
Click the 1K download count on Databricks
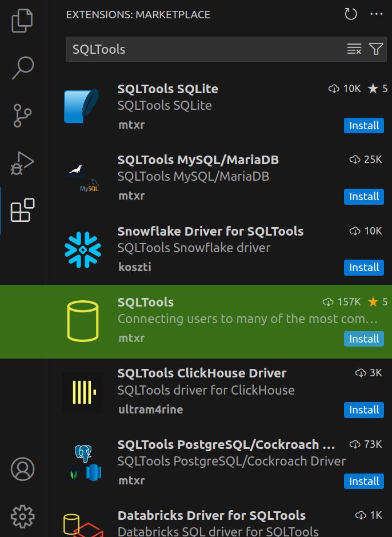369,515
